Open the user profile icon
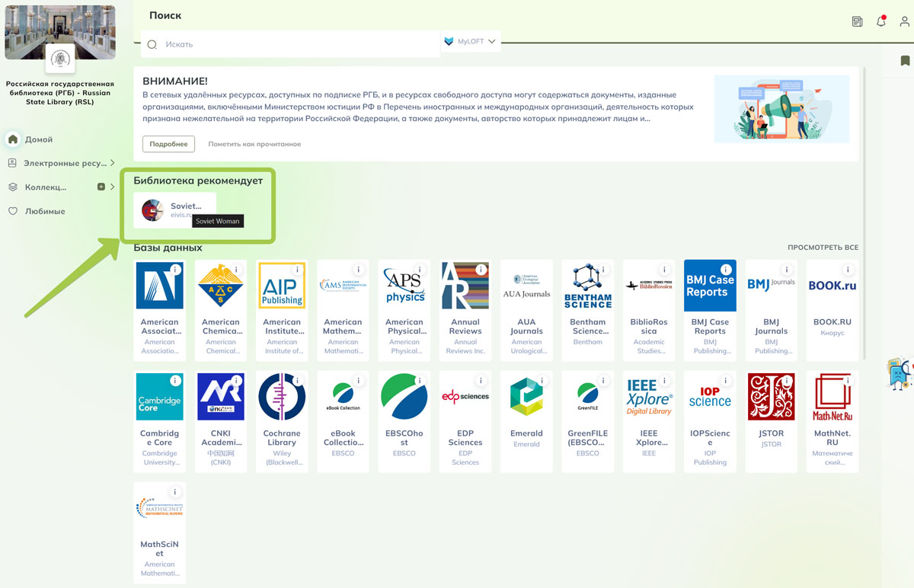Screen dimensions: 914x588 (x=905, y=21)
